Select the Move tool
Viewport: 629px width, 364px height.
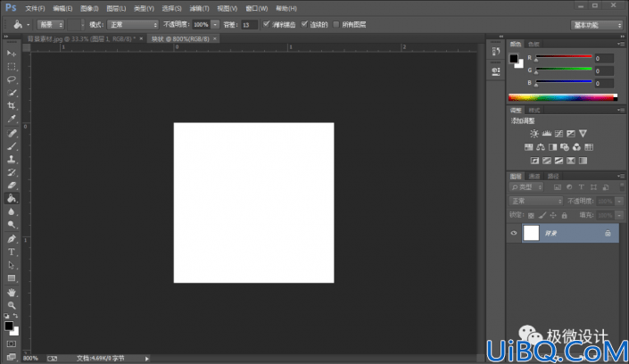point(12,54)
